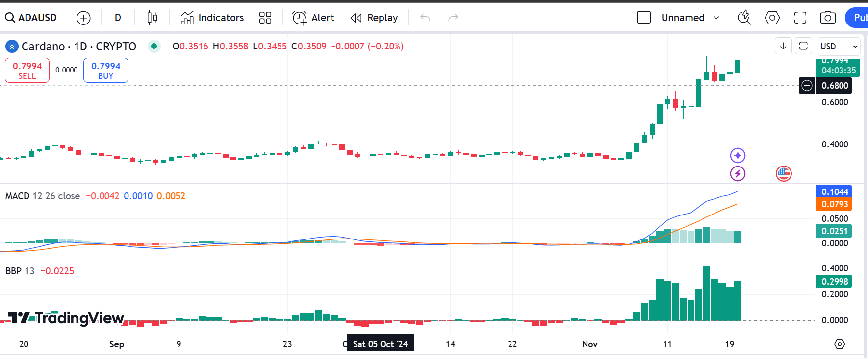Click the undo arrow
Viewport: 868px width, 358px height.
tap(425, 18)
